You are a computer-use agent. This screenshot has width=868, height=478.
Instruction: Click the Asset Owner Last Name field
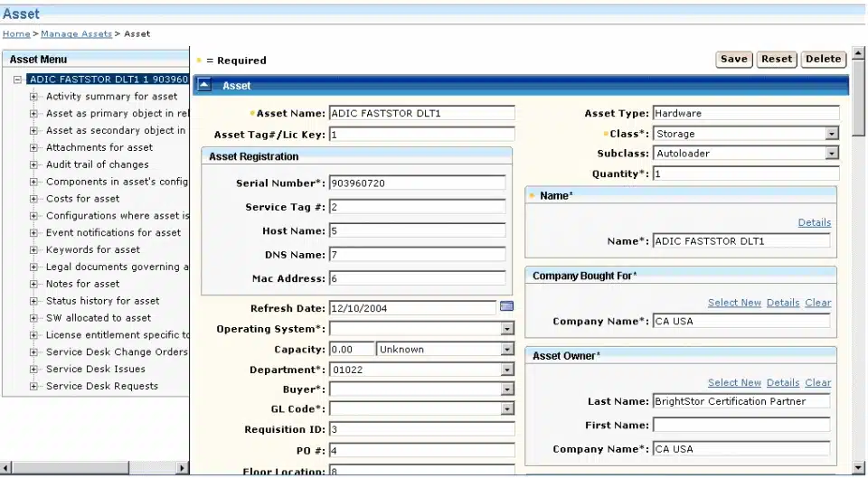[x=741, y=401]
